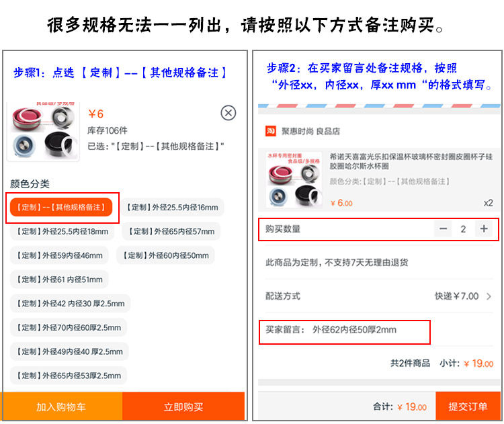Click the 买家留言 message field
The height and width of the screenshot is (424, 504).
[345, 332]
